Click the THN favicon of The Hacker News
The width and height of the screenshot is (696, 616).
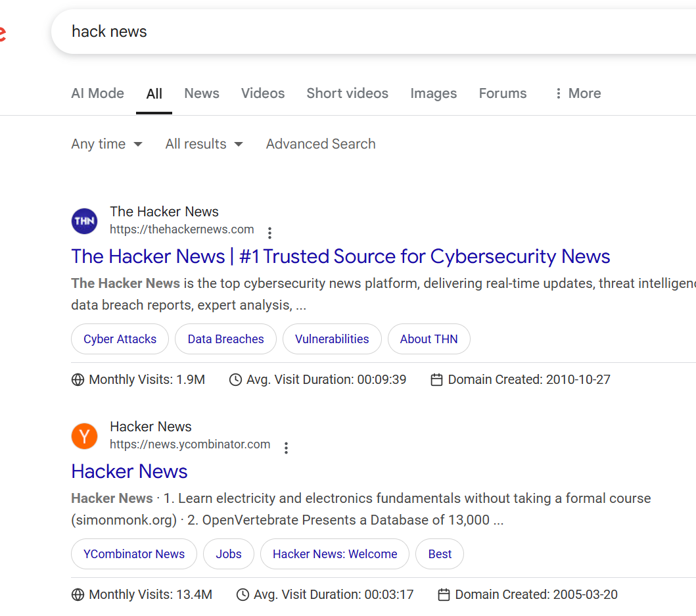click(x=84, y=221)
